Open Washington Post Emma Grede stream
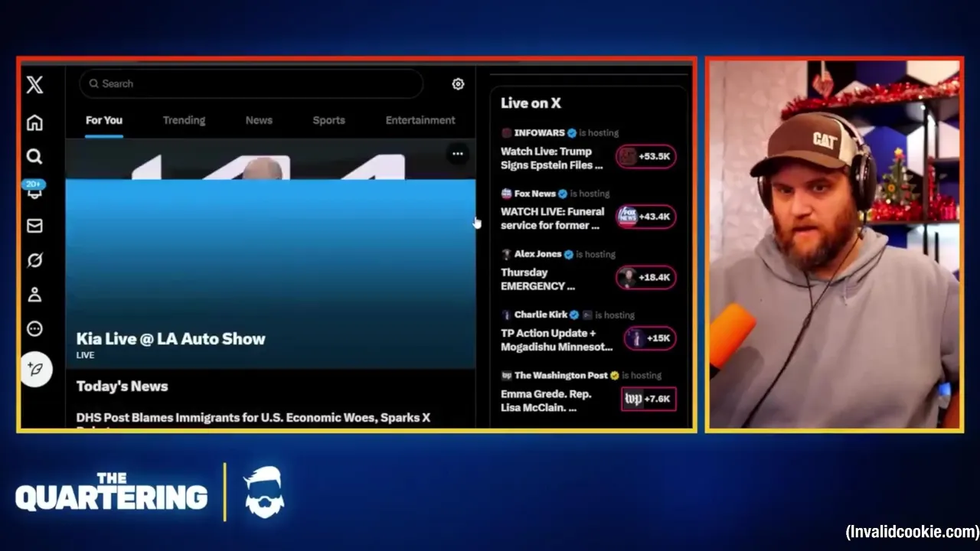This screenshot has height=551, width=980. coord(547,400)
